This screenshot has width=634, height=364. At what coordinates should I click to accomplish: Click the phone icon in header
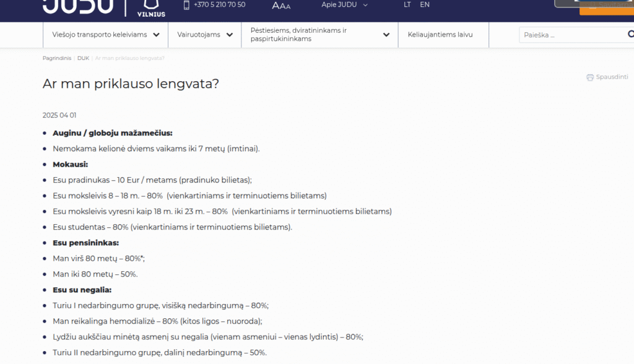coord(186,5)
